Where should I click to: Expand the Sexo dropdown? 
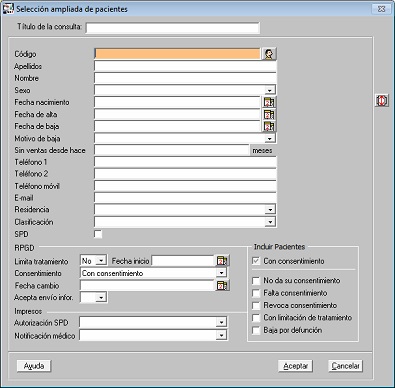(x=270, y=90)
